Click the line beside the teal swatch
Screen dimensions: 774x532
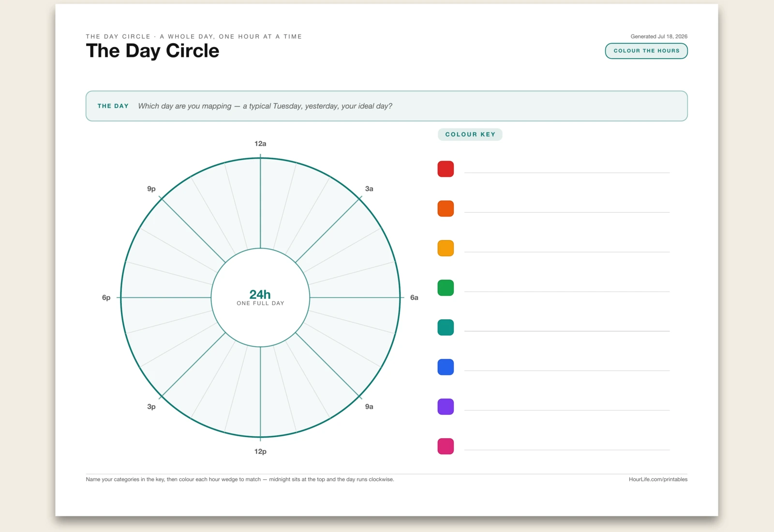[567, 331]
